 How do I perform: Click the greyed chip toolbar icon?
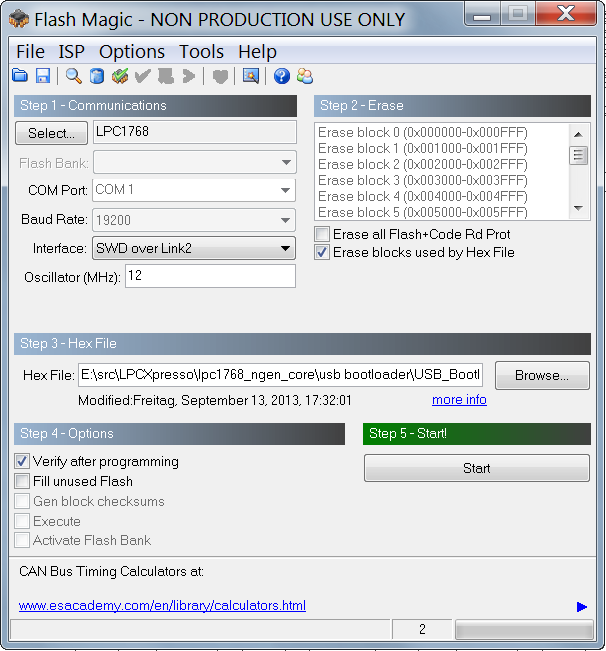[x=166, y=76]
